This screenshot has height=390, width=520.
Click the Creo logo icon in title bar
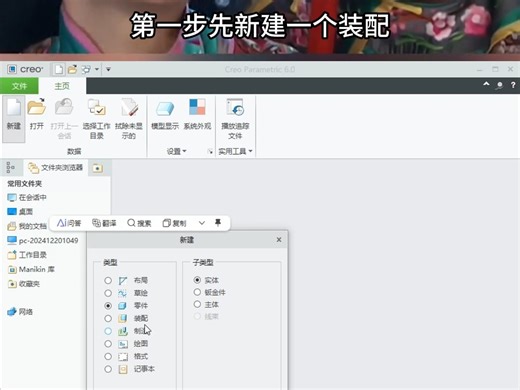(12, 69)
